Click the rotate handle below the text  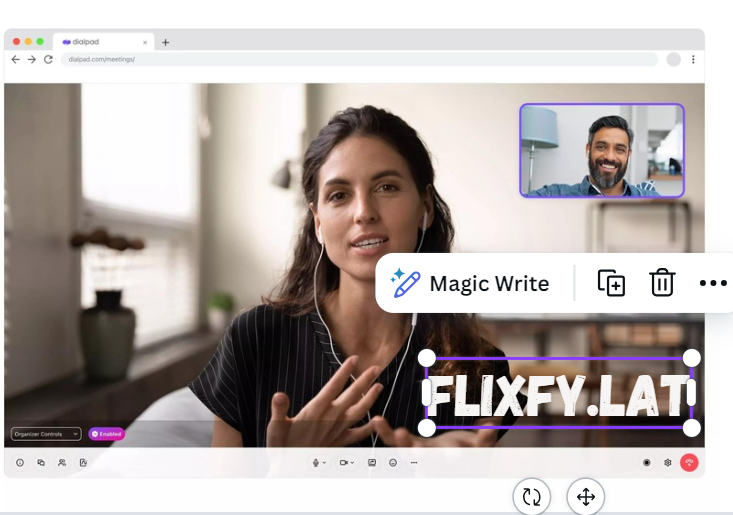pos(532,496)
